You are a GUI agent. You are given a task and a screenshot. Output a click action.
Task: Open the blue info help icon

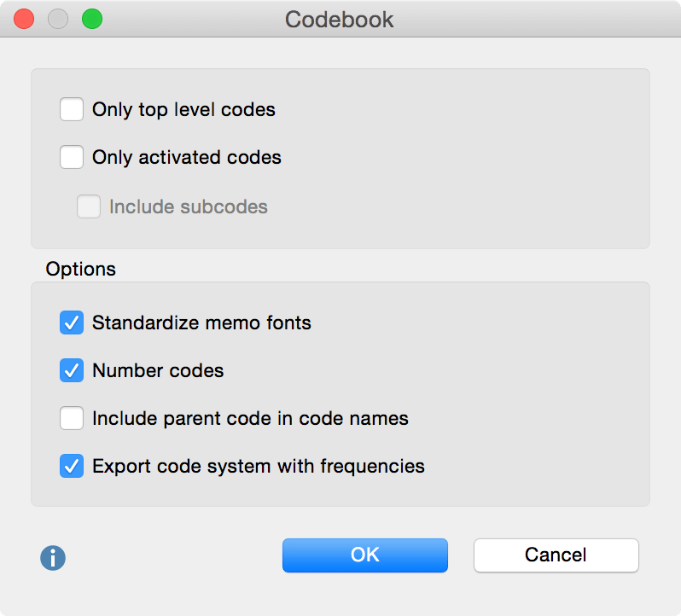pyautogui.click(x=53, y=558)
